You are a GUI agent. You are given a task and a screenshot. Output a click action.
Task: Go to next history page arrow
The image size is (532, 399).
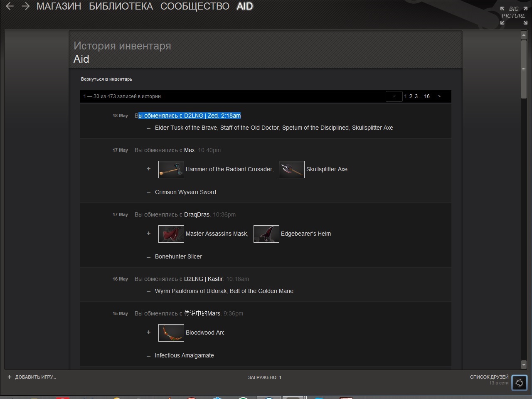click(x=439, y=96)
